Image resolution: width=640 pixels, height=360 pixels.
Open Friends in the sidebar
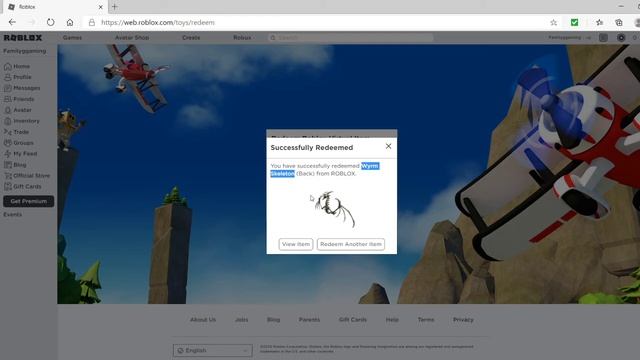pyautogui.click(x=19, y=99)
